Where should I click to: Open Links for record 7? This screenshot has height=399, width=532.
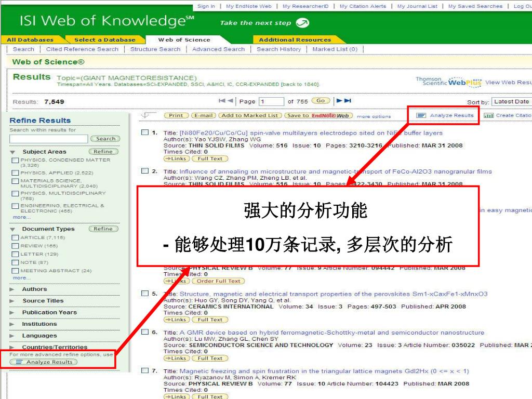coord(176,396)
